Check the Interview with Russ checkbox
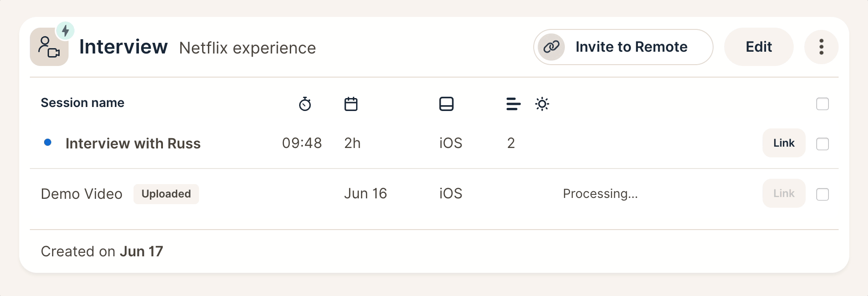The width and height of the screenshot is (868, 296). coord(822,144)
